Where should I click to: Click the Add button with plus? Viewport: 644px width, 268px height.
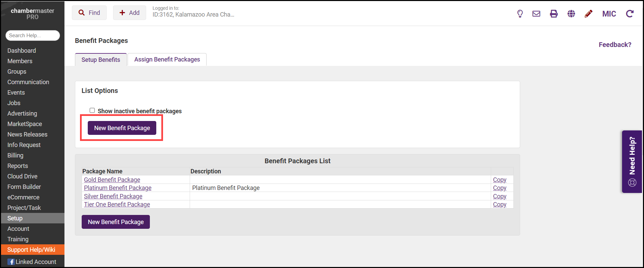click(x=129, y=13)
